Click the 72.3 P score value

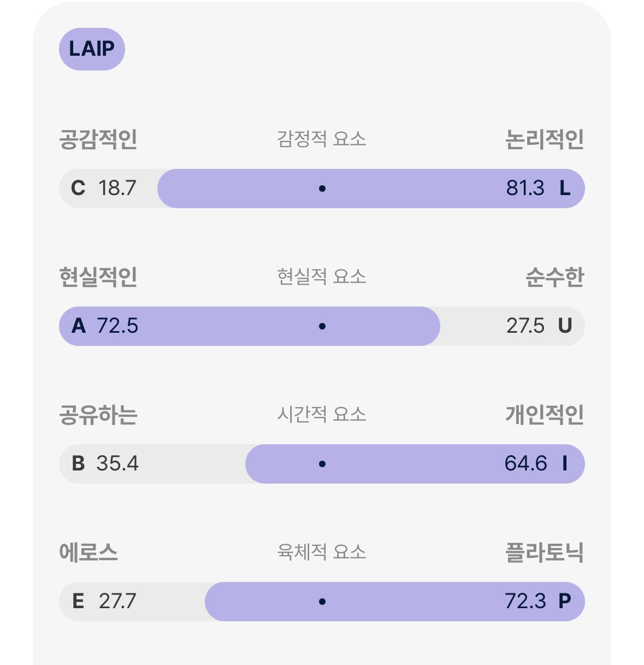click(538, 602)
